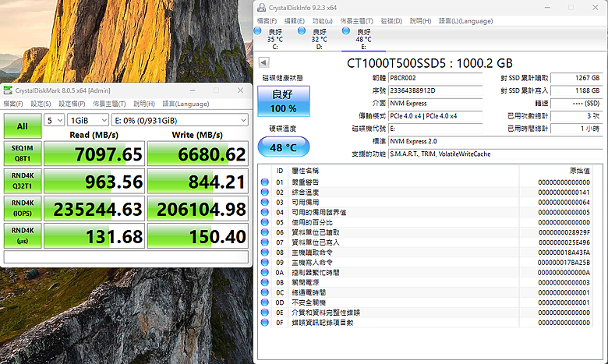Click transfer mode PCIe 4.0 x4 field

(x=436, y=116)
